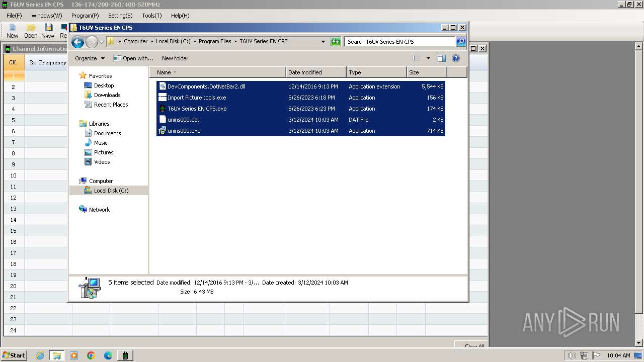The image size is (644, 362).
Task: Open Downloads in Favorites
Action: pyautogui.click(x=107, y=95)
